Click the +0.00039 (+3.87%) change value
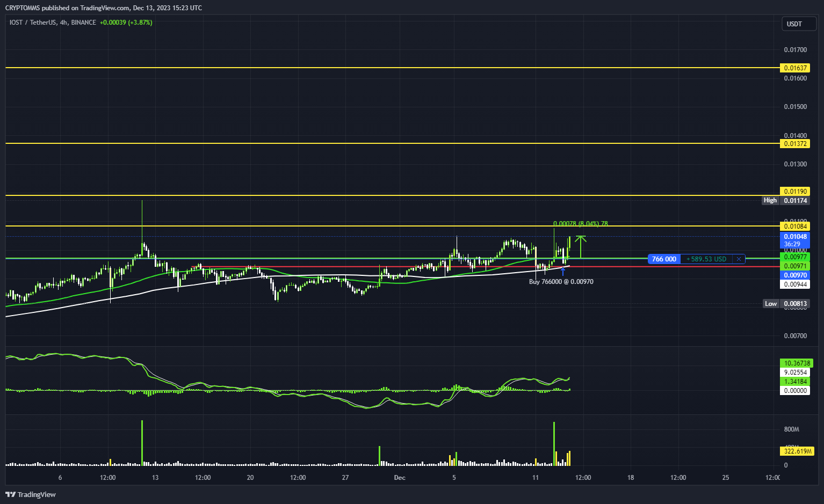The width and height of the screenshot is (824, 504). click(126, 23)
